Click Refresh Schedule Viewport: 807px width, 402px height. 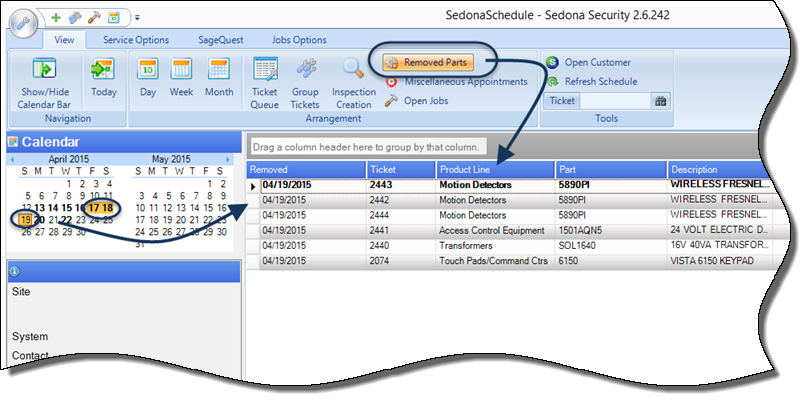tap(592, 81)
